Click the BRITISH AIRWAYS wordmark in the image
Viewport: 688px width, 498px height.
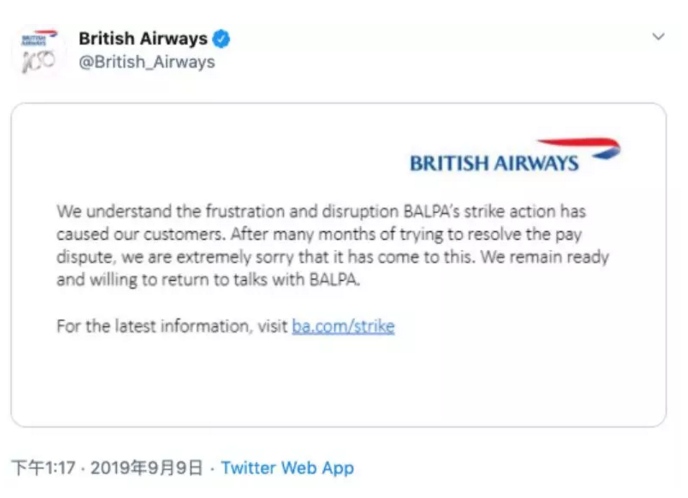(494, 163)
